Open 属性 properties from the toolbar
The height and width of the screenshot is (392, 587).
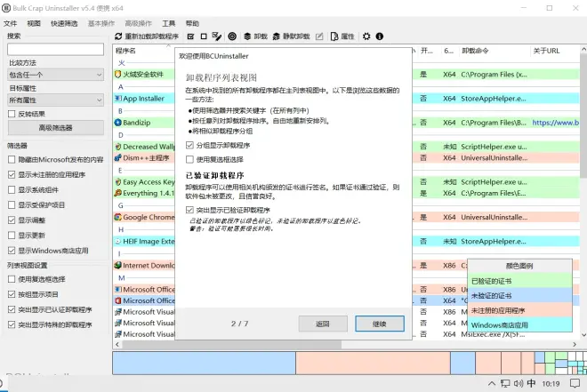[342, 36]
